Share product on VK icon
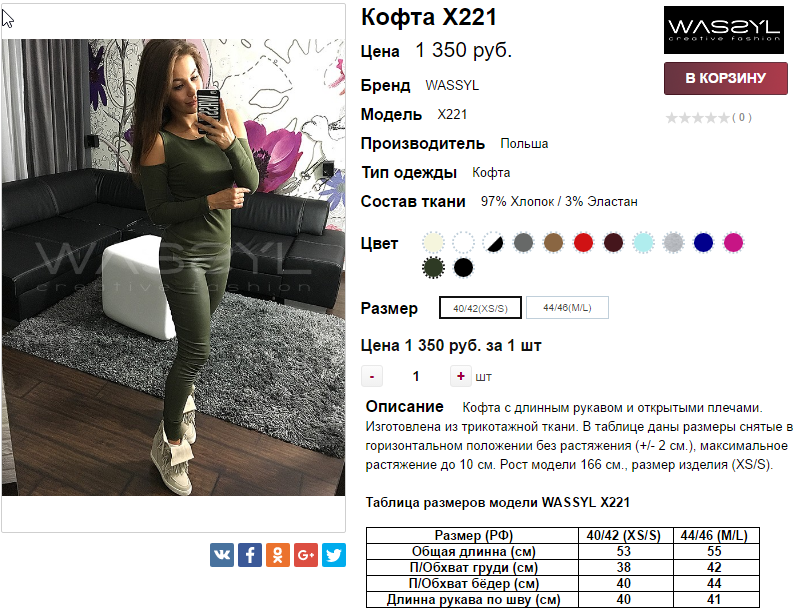The width and height of the screenshot is (807, 612). click(x=222, y=555)
